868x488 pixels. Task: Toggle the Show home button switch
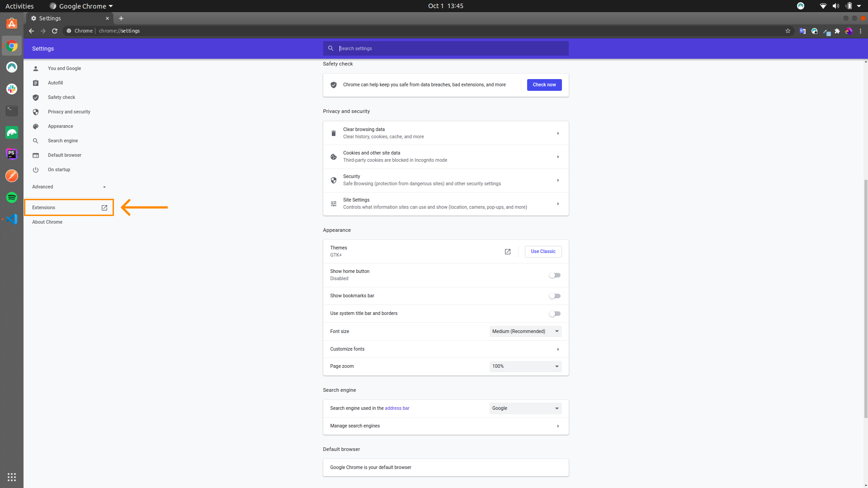(554, 275)
